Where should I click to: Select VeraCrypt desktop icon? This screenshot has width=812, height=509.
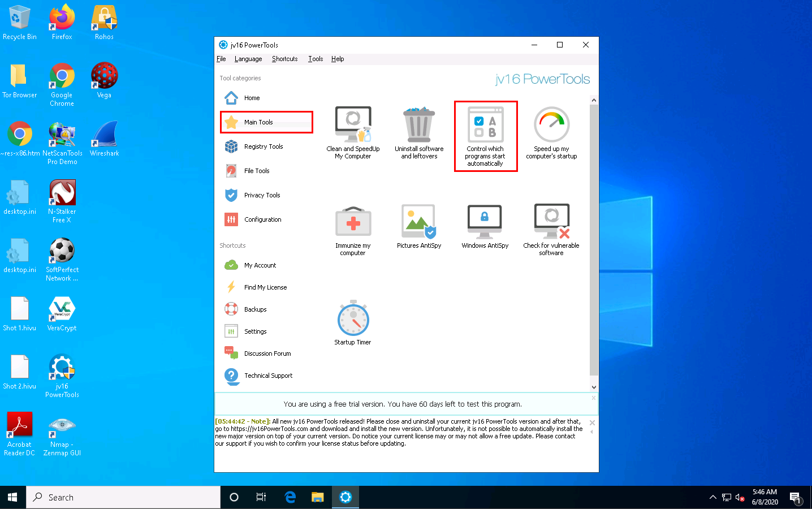[62, 314]
